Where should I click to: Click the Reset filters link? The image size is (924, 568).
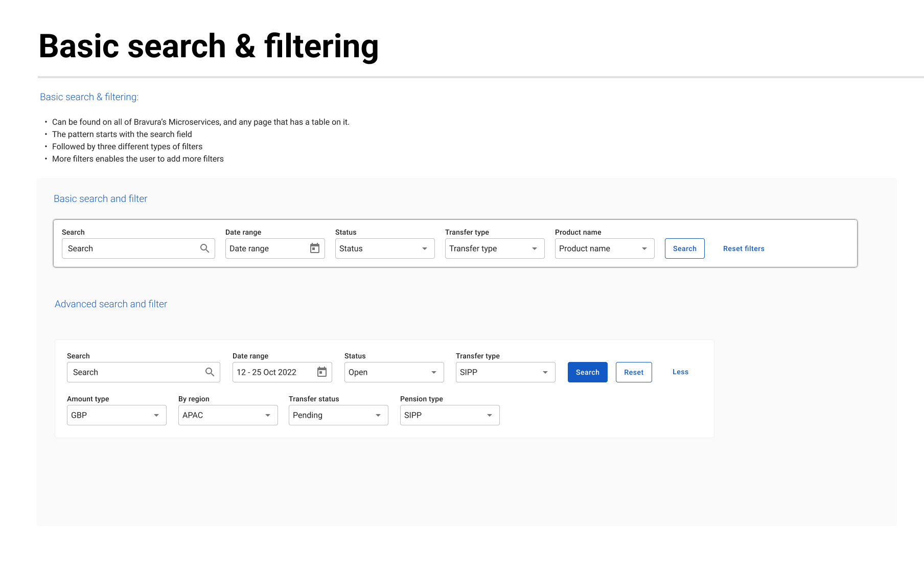pos(744,248)
